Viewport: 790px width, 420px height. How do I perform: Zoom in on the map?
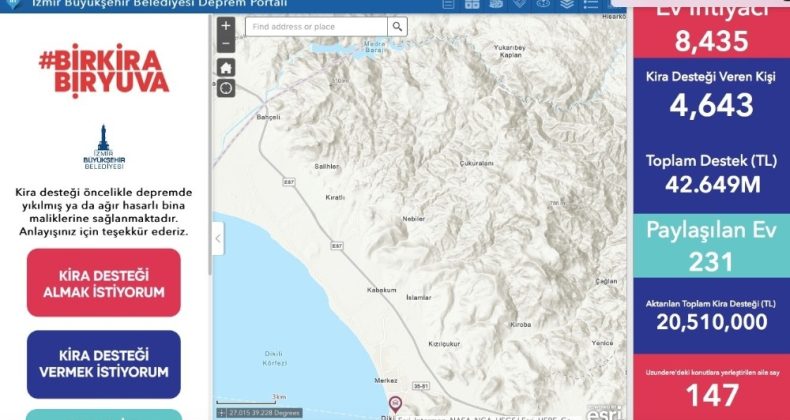pos(226,26)
